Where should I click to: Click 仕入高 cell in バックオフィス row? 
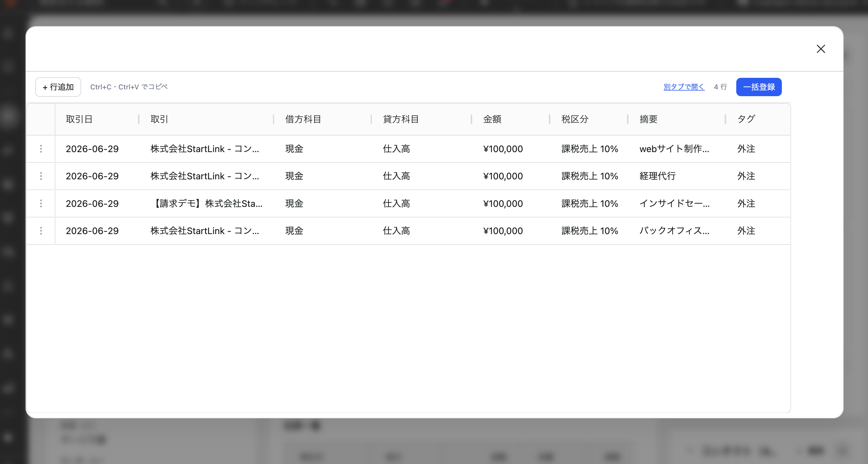coord(421,231)
